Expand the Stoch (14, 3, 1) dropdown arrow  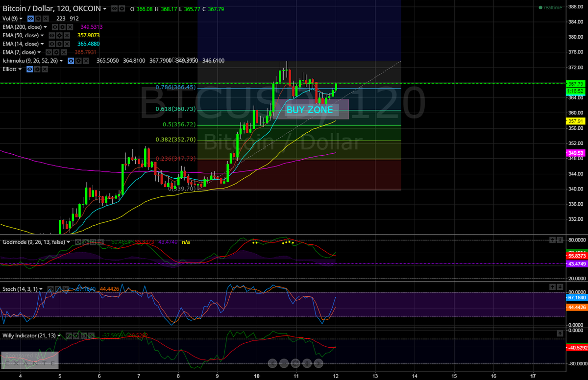coord(41,289)
